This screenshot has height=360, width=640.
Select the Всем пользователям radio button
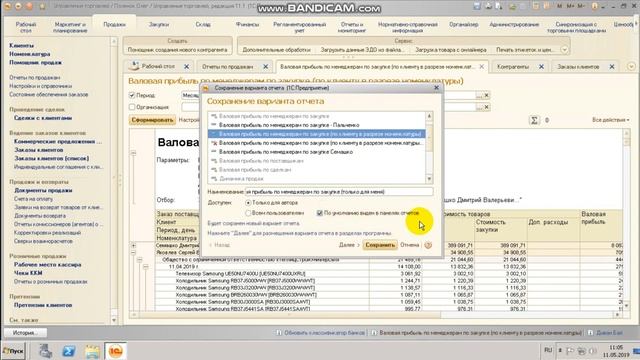pyautogui.click(x=248, y=213)
